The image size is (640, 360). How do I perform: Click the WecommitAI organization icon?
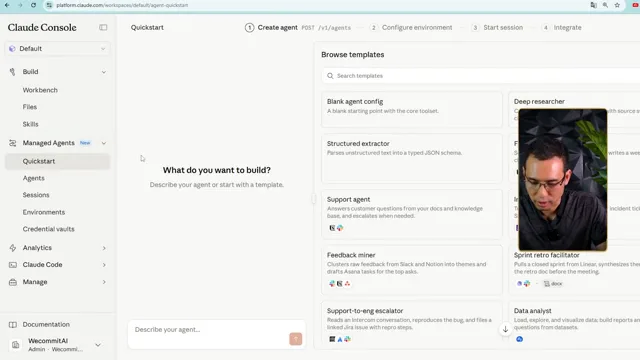point(16,345)
